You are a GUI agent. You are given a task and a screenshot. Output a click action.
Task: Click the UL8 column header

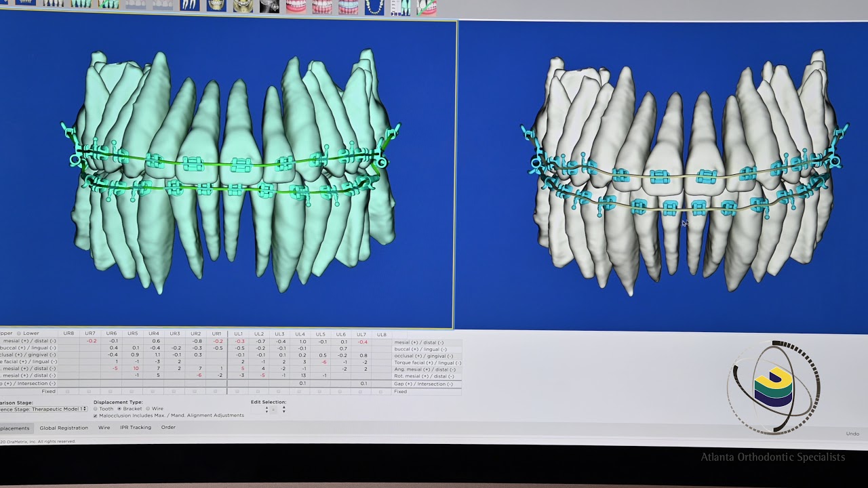(381, 334)
